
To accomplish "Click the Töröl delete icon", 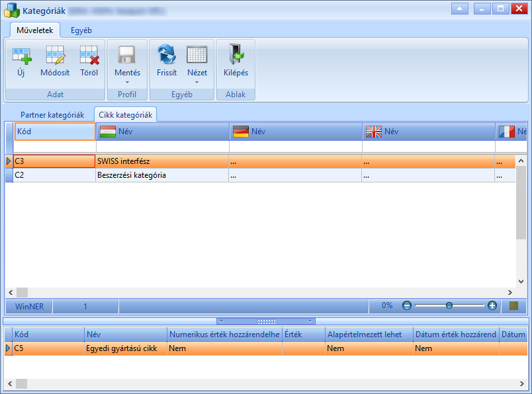I will pos(89,55).
